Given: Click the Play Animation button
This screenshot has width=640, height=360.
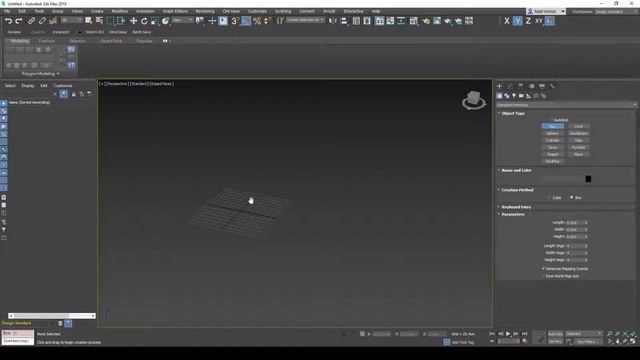Looking at the screenshot, I should (x=508, y=334).
